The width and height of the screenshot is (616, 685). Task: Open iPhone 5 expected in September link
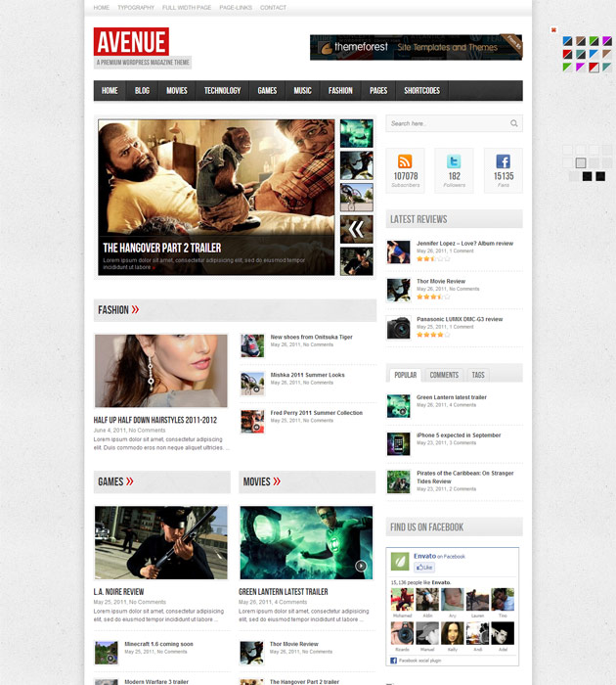pos(459,435)
